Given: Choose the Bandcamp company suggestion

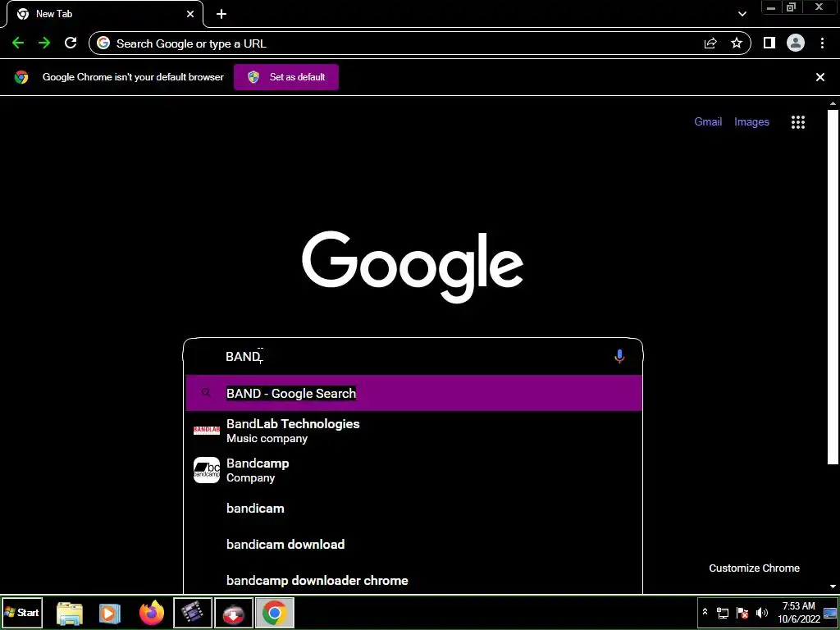Looking at the screenshot, I should (x=413, y=470).
